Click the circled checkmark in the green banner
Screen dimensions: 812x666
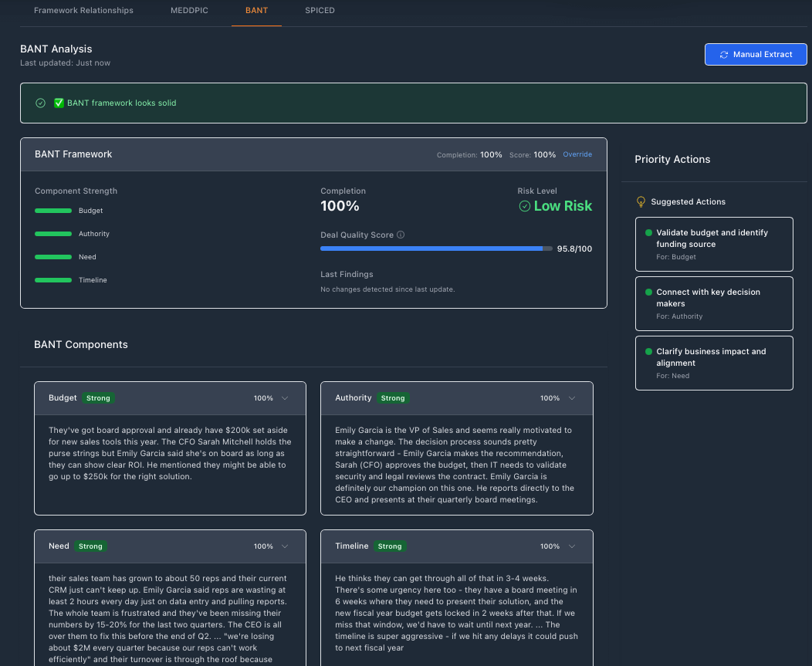pyautogui.click(x=40, y=102)
